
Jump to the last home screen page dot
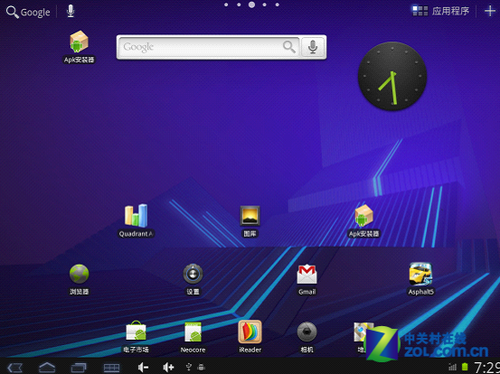[x=277, y=5]
